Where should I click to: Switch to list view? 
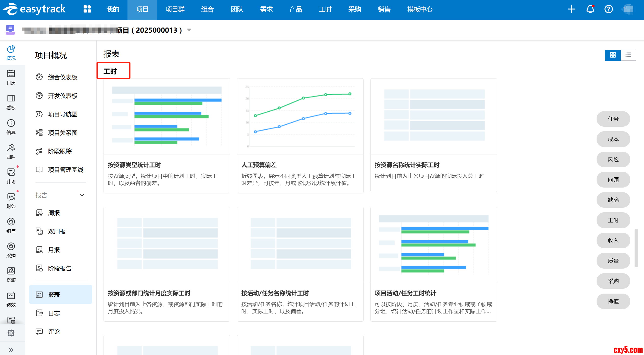click(628, 55)
